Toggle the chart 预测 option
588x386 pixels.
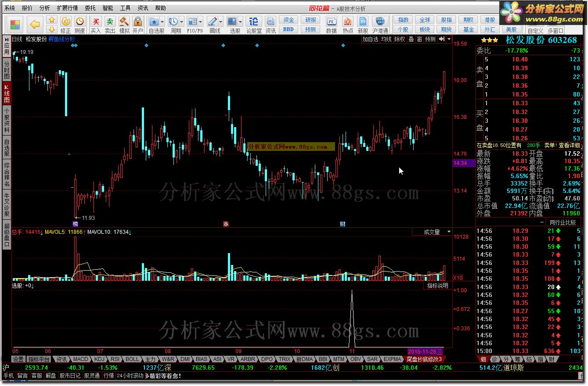pyautogui.click(x=430, y=39)
